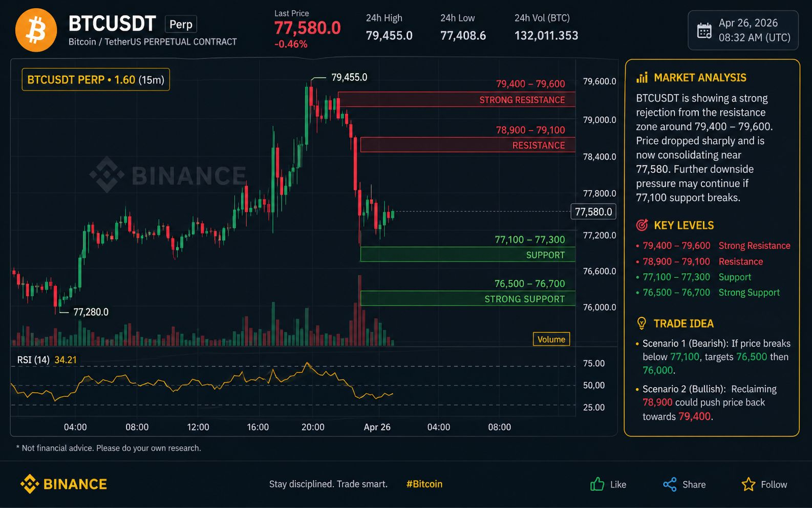
Task: Click the lightbulb icon next to Trade Idea
Action: (642, 323)
